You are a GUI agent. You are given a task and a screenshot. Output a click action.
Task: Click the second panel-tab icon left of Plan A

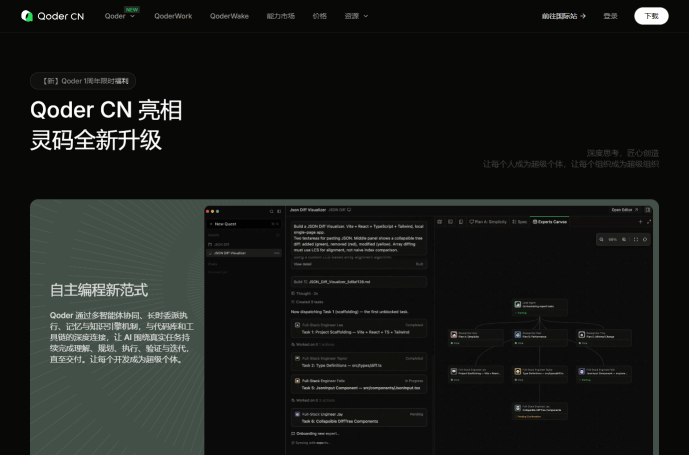pyautogui.click(x=450, y=222)
